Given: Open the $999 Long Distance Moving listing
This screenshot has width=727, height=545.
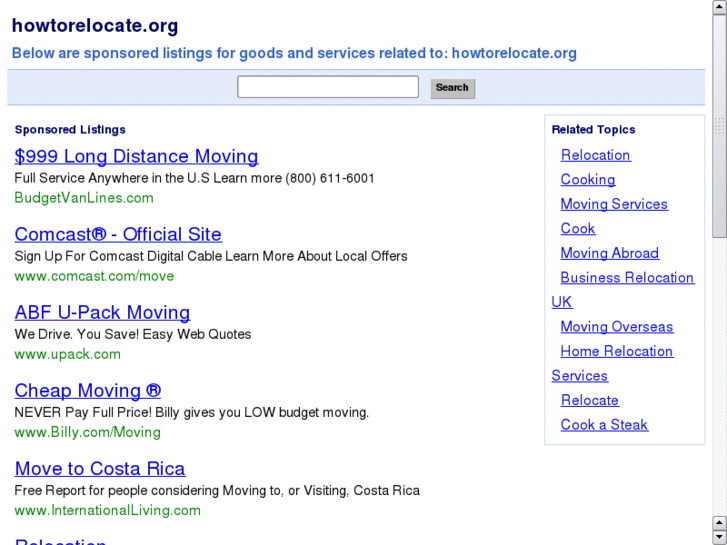Looking at the screenshot, I should click(x=136, y=156).
